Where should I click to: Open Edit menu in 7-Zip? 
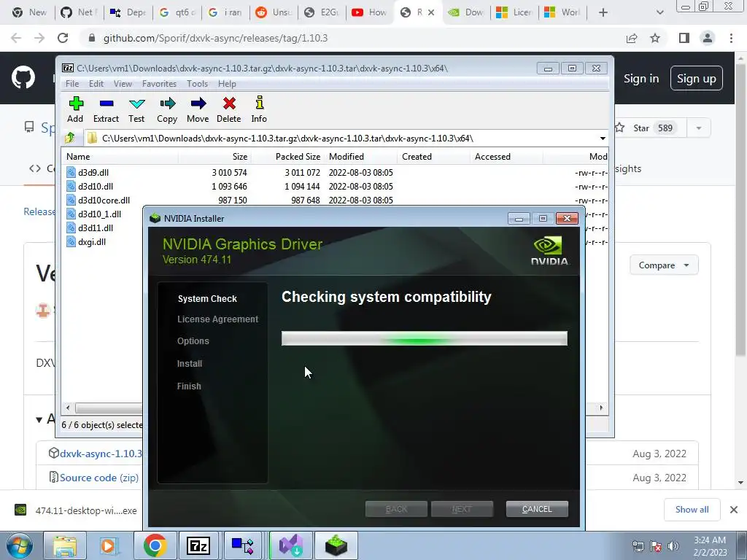[96, 84]
